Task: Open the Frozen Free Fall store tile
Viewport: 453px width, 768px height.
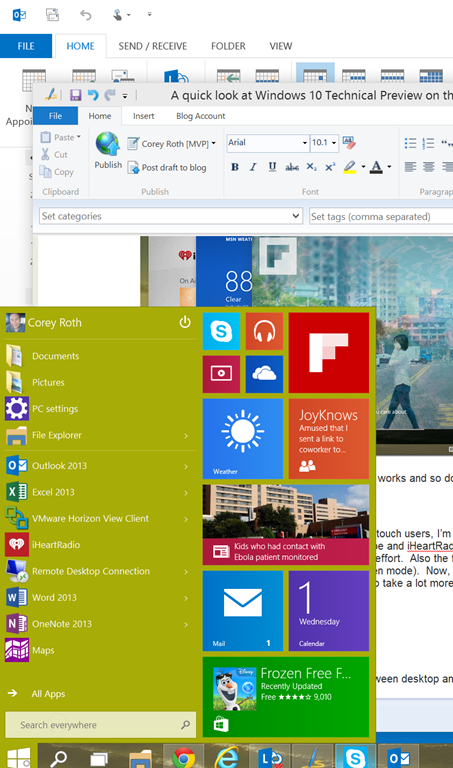Action: click(286, 697)
